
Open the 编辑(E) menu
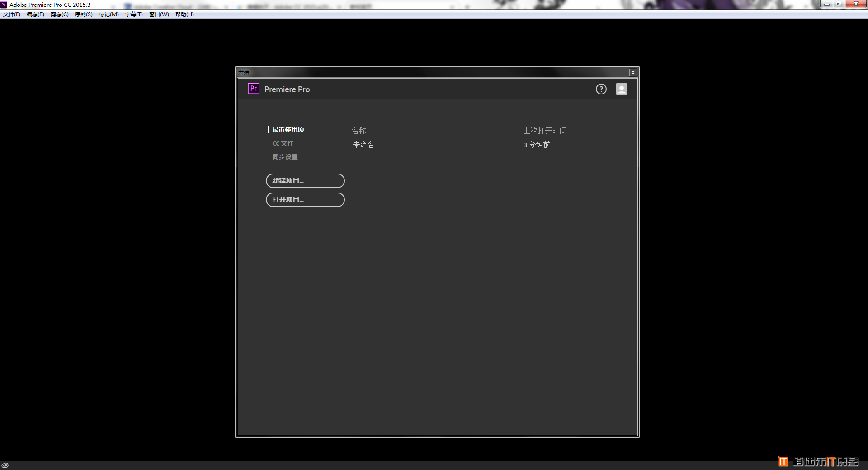[35, 14]
